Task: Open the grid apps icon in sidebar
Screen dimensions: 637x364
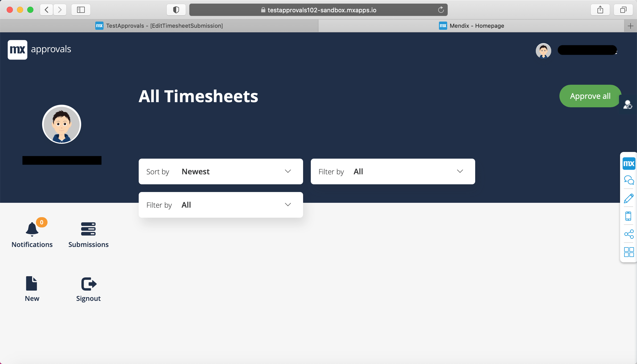Action: (629, 252)
